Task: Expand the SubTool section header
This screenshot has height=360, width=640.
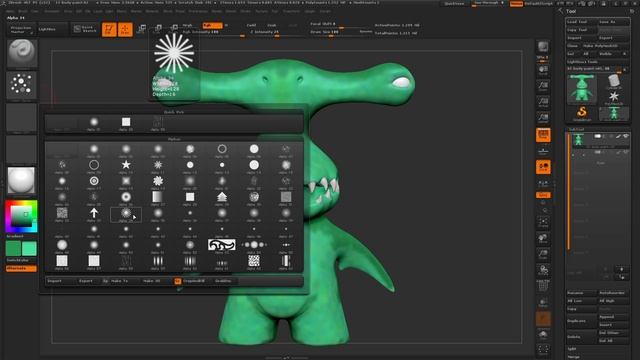Action: click(x=577, y=129)
